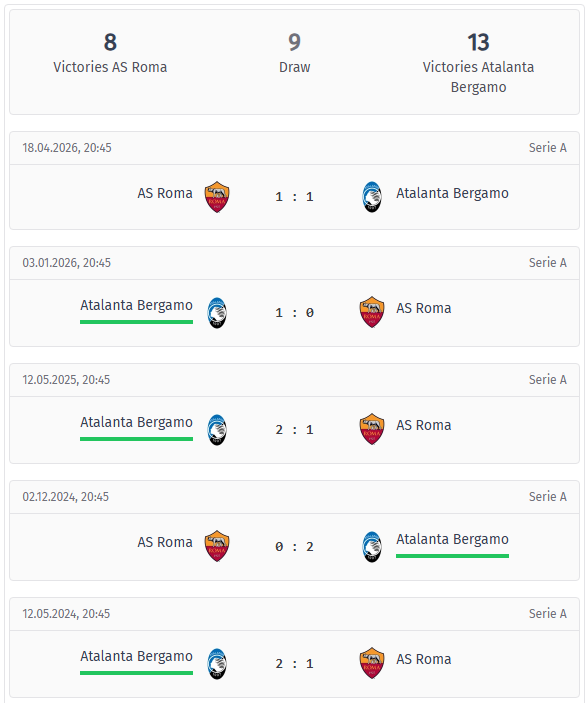Click AS Roma crest in 18.04.2026 match
The width and height of the screenshot is (588, 703).
(217, 197)
